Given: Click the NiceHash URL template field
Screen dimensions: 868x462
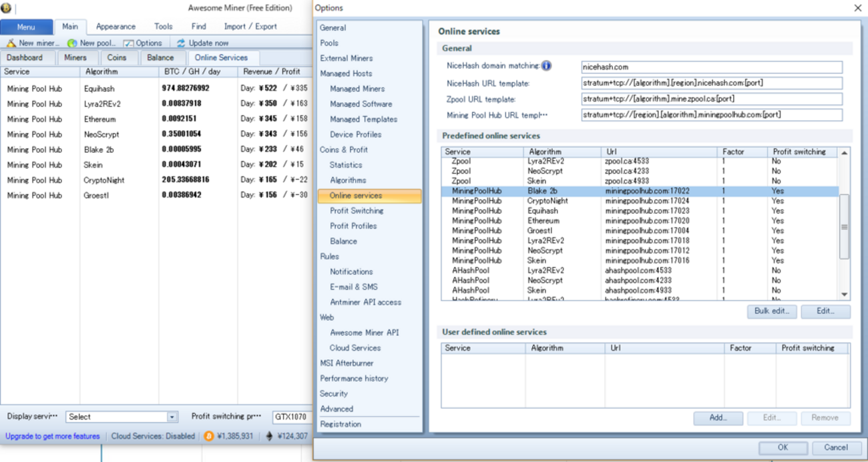Looking at the screenshot, I should tap(711, 83).
